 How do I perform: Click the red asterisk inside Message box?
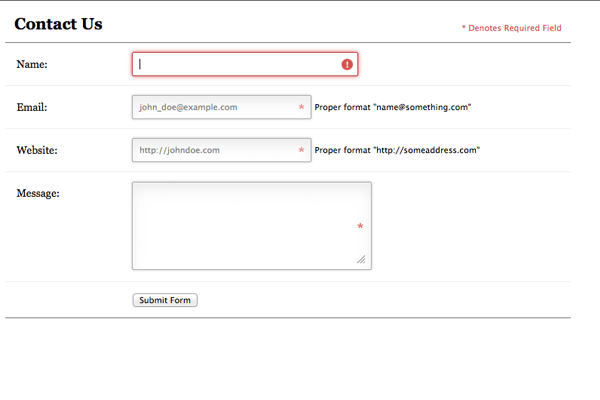click(x=360, y=228)
